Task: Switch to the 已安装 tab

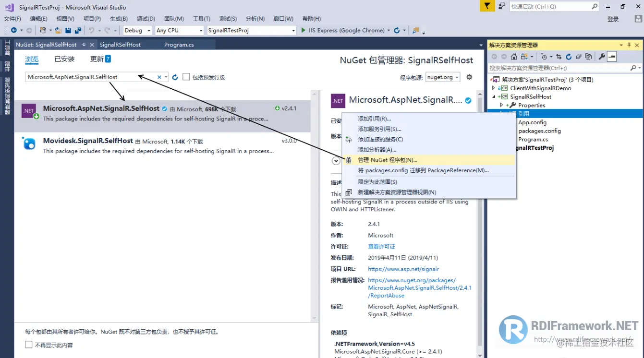Action: [64, 59]
